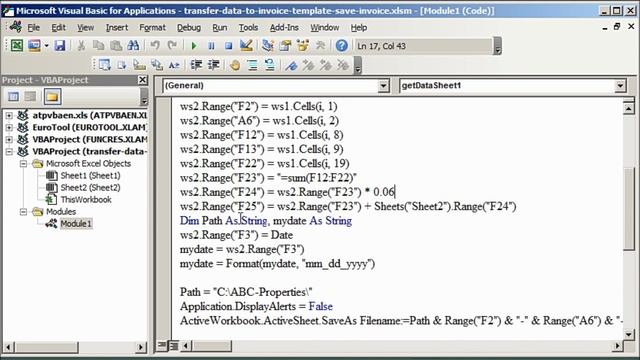Collapse VBAProject transfer-data node
This screenshot has width=640, height=360.
coord(9,151)
